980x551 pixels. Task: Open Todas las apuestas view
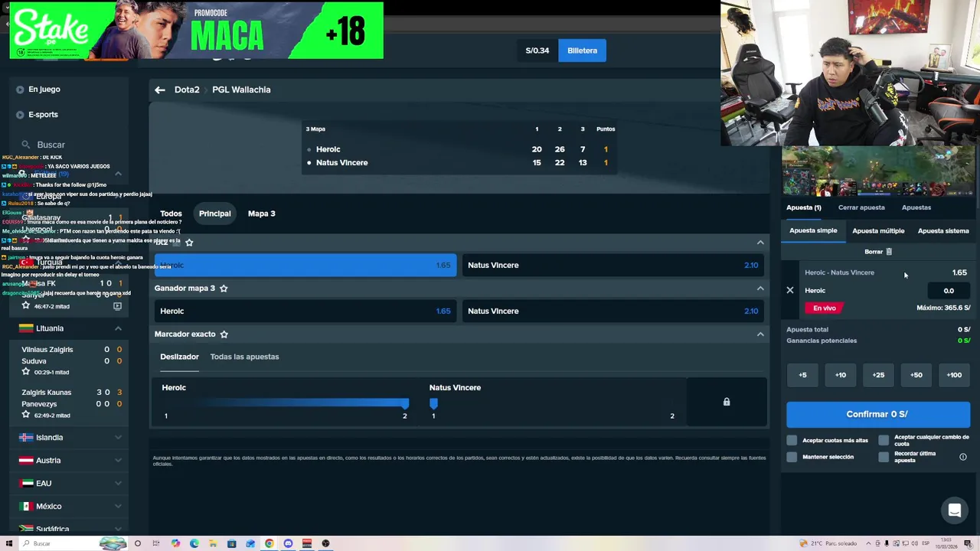point(244,357)
